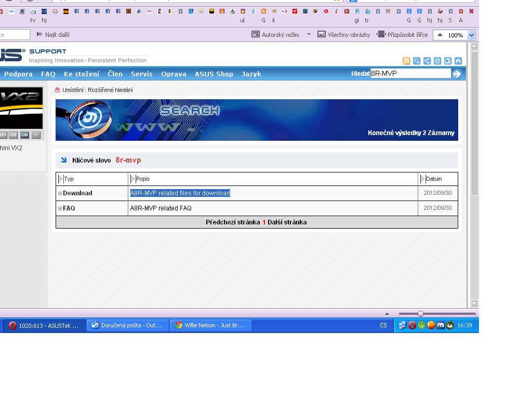Open Oprava menu item
The width and height of the screenshot is (532, 399).
(174, 74)
